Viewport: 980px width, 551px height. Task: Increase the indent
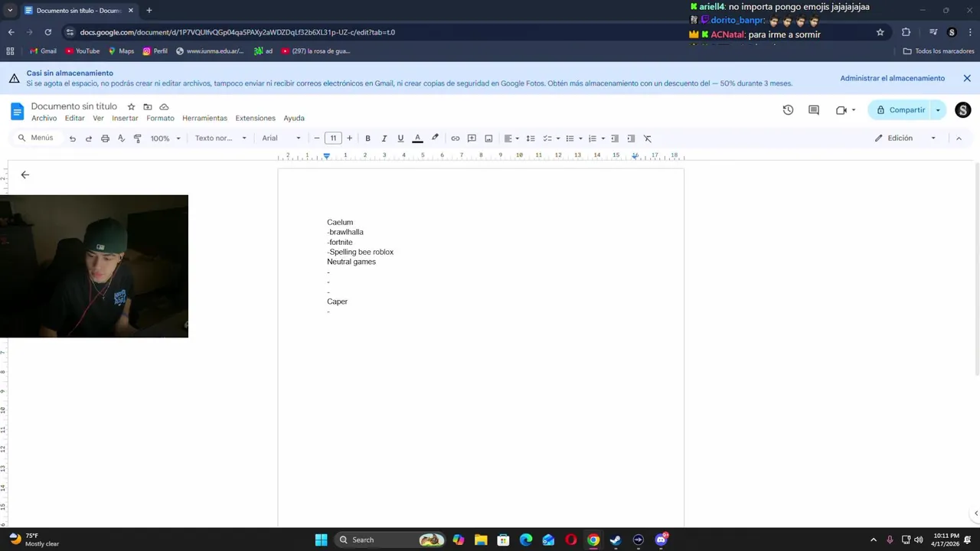click(x=631, y=139)
